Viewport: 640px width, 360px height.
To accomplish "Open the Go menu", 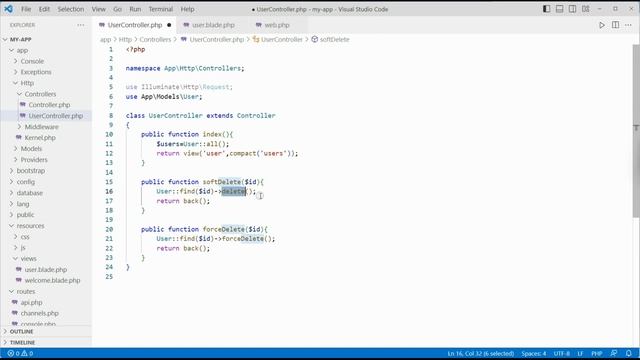I will (118, 9).
